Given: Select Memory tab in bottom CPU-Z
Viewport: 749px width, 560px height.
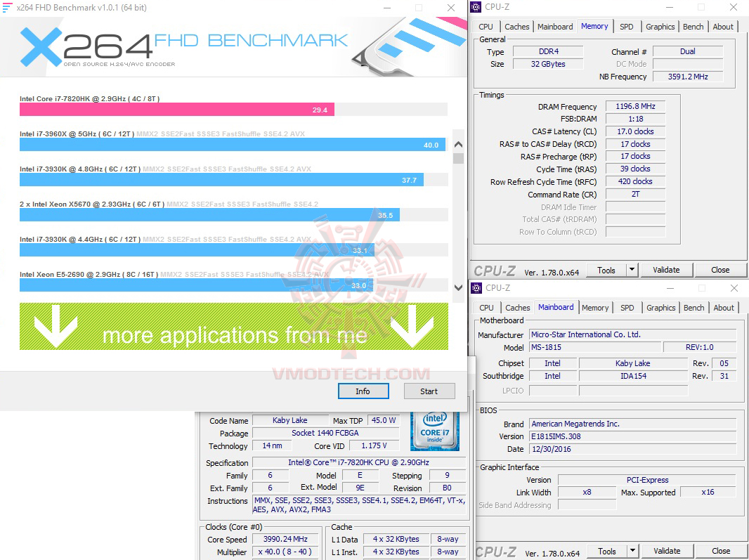Looking at the screenshot, I should 595,308.
